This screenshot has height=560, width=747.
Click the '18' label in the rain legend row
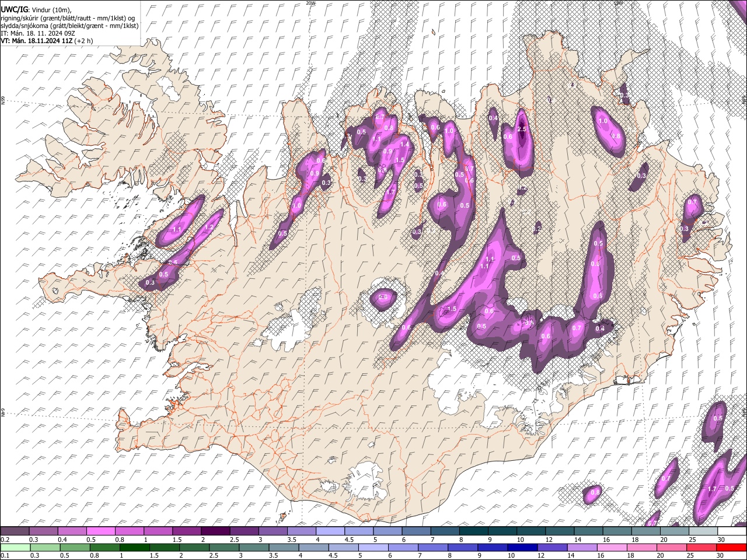pos(631,555)
